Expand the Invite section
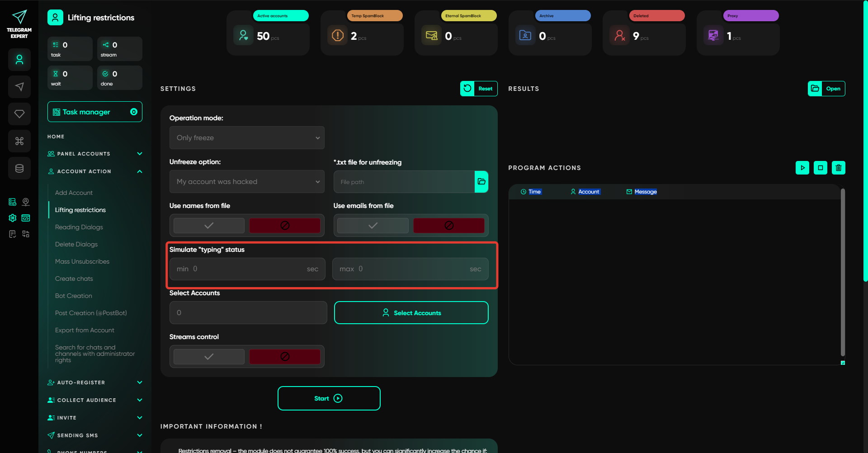This screenshot has width=868, height=453. coord(95,418)
